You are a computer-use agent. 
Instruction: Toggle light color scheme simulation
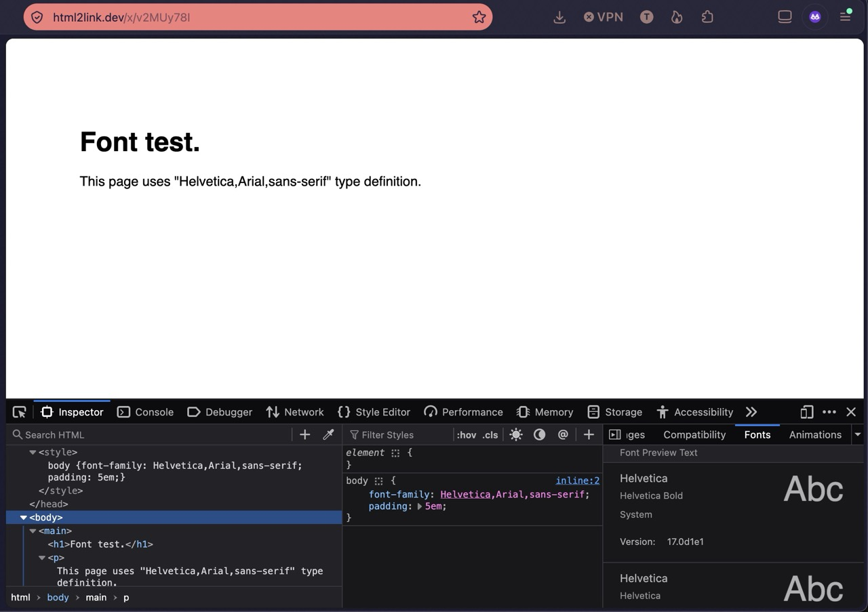(x=516, y=434)
